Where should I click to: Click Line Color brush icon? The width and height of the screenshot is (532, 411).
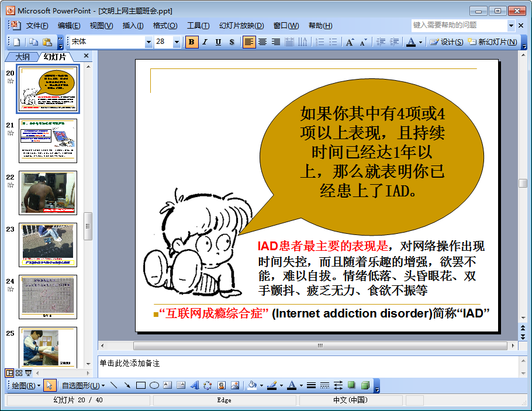[x=272, y=385]
